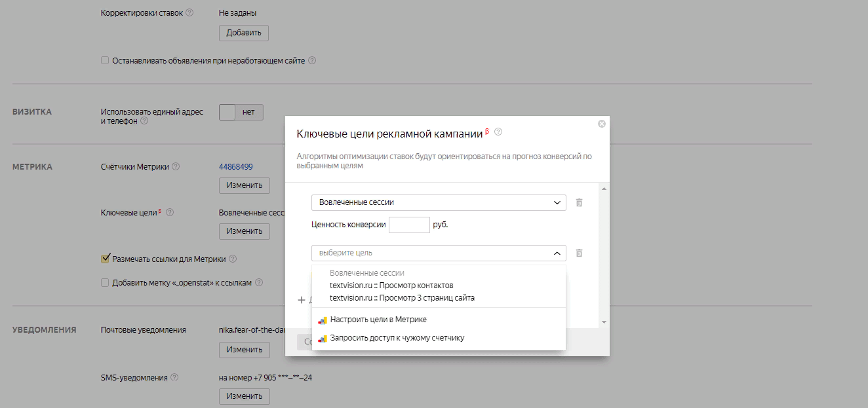Open the Вовлеченные сессии dropdown
This screenshot has width=868, height=408.
437,202
